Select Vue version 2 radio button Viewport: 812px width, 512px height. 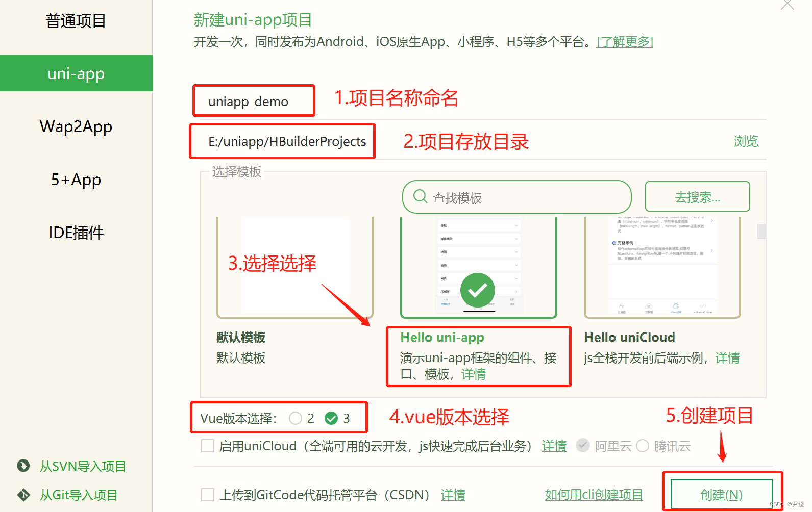296,418
